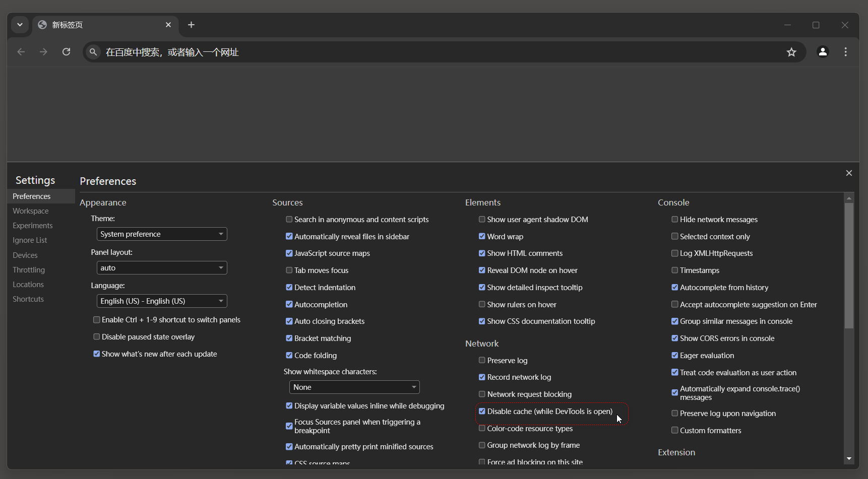Toggle Word wrap checkbox
Screen dimensions: 868x479
tap(482, 237)
